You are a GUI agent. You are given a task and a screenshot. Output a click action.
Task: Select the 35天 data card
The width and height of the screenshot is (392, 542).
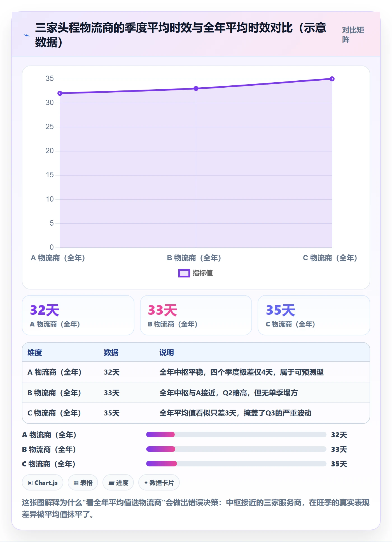314,315
